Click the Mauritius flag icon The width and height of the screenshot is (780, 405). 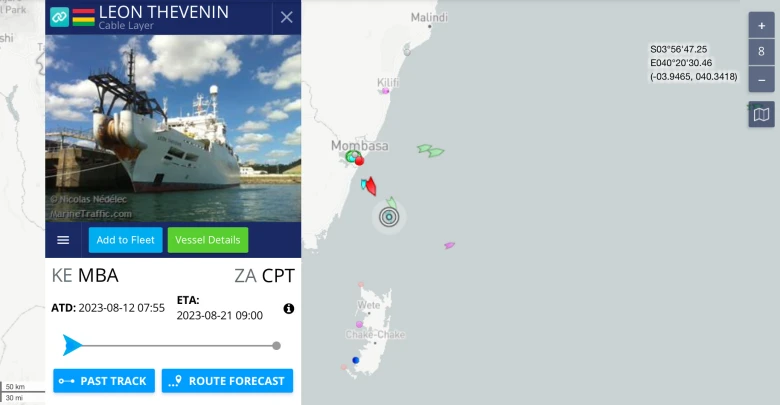click(84, 17)
